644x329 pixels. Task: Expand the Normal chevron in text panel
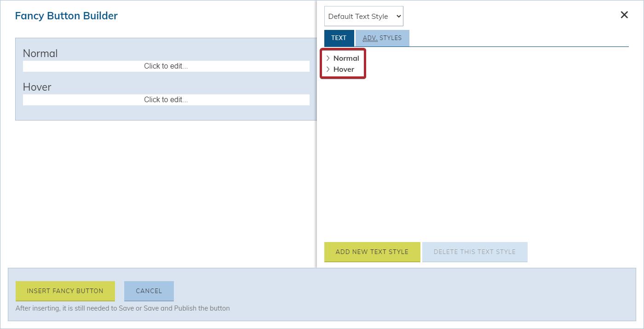[328, 58]
